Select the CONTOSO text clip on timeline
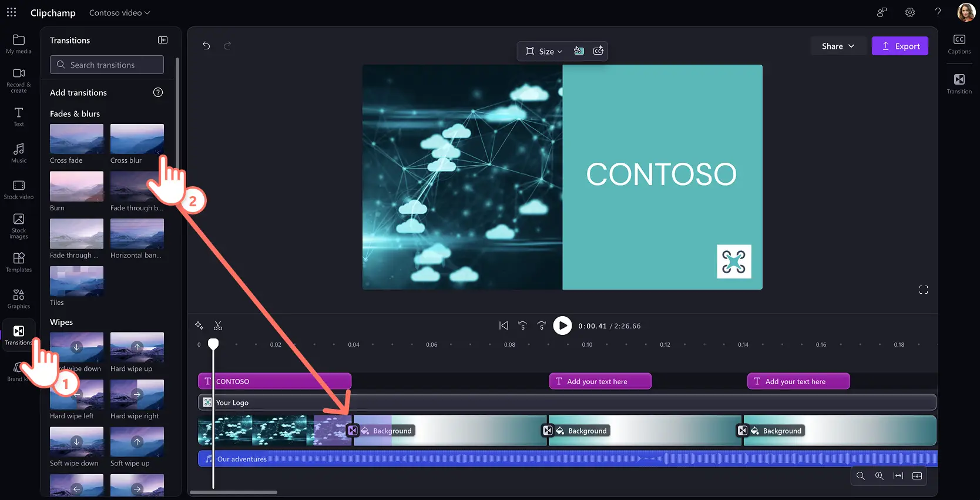Viewport: 980px width, 500px height. point(274,381)
